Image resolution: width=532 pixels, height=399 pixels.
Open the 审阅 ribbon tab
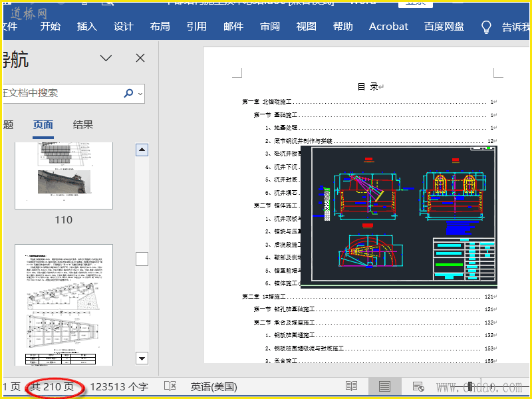click(270, 27)
